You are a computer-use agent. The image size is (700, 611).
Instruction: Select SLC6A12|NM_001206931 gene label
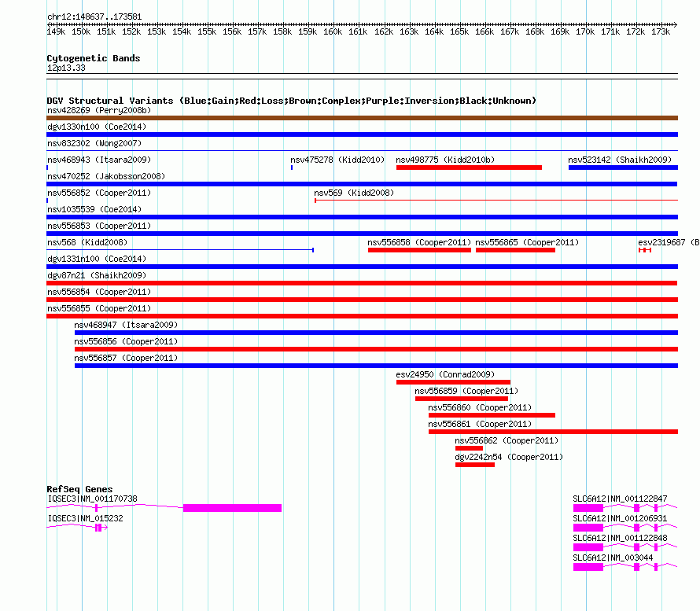(620, 518)
